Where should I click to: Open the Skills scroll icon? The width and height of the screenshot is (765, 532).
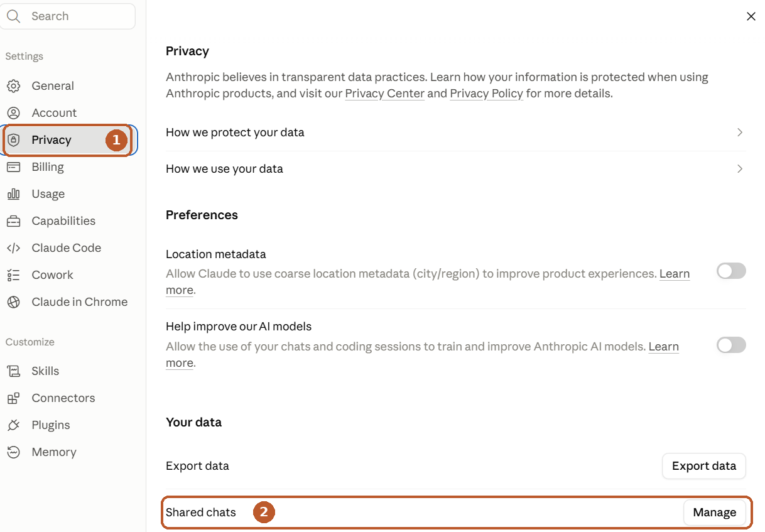click(x=13, y=371)
